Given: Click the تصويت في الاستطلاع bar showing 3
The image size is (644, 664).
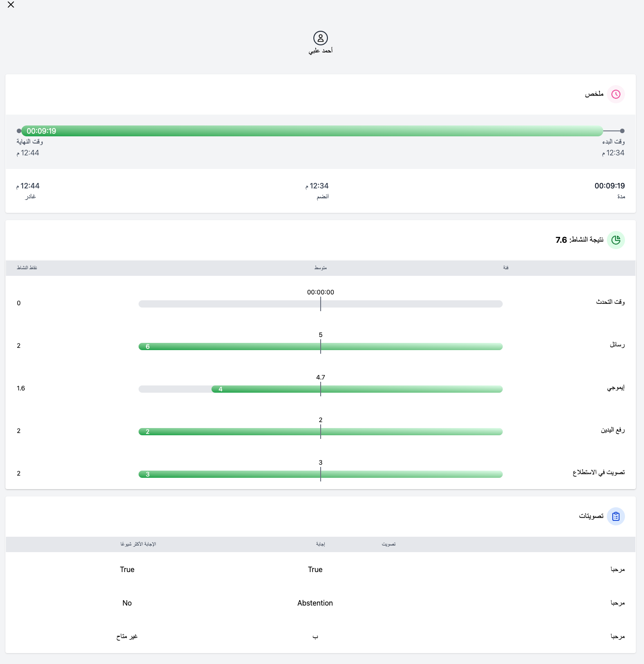Looking at the screenshot, I should click(321, 474).
